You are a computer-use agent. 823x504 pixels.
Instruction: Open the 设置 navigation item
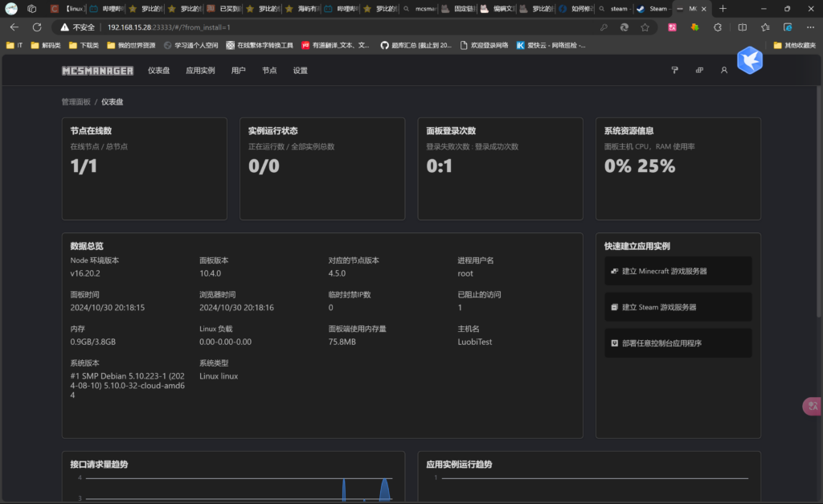(300, 71)
